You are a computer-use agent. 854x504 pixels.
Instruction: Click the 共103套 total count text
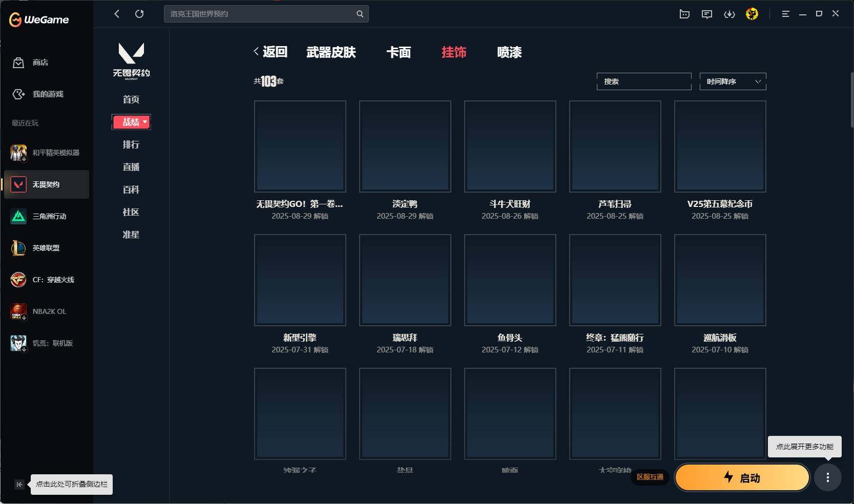click(x=268, y=81)
